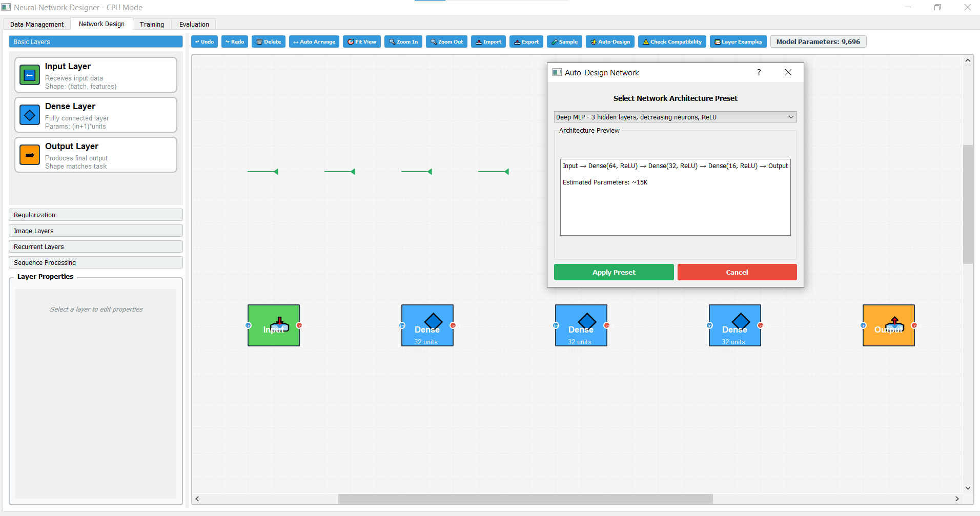Expand the Image Layers category
This screenshot has width=980, height=516.
click(96, 231)
